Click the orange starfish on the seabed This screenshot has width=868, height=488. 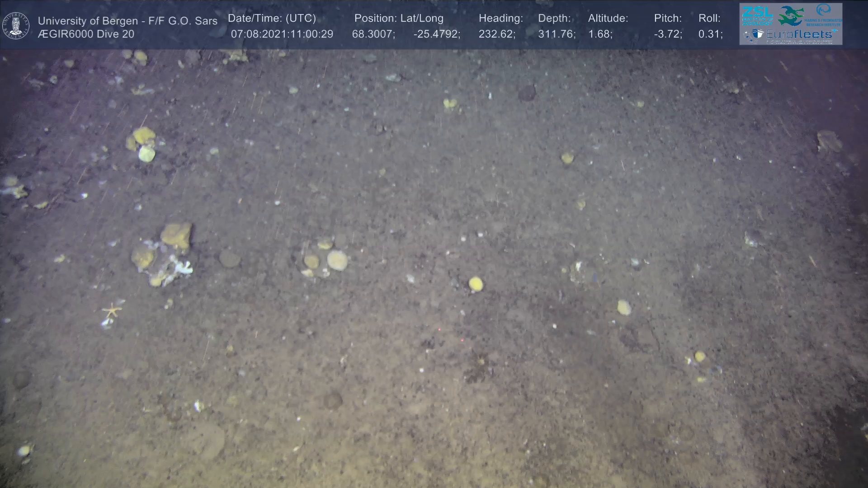112,311
